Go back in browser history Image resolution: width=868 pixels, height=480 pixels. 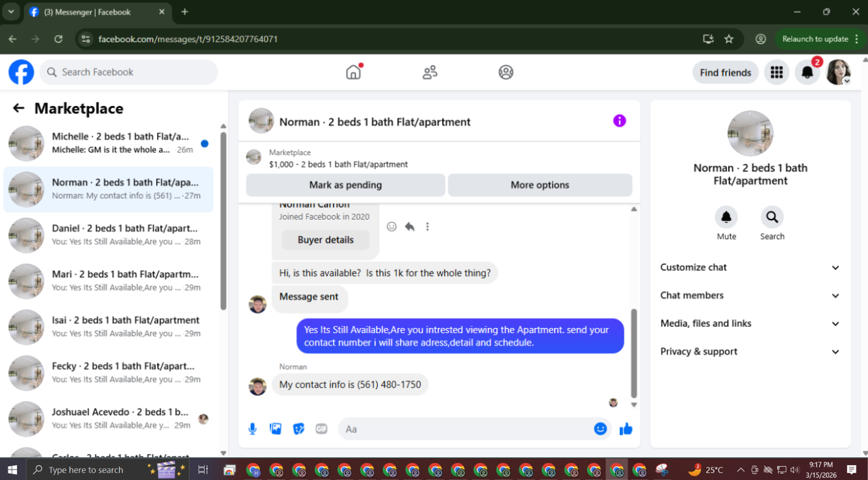point(12,39)
